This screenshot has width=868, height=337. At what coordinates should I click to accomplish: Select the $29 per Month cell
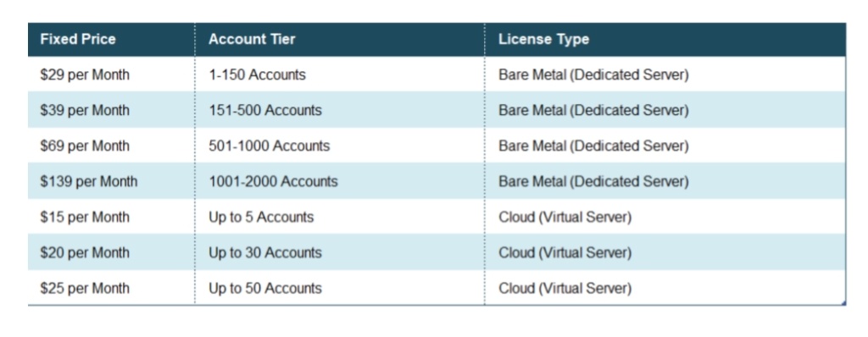[x=111, y=75]
